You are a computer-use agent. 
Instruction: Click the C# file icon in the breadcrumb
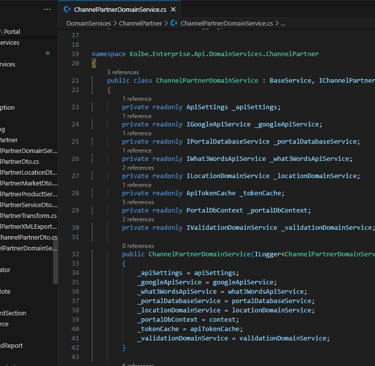tap(174, 23)
